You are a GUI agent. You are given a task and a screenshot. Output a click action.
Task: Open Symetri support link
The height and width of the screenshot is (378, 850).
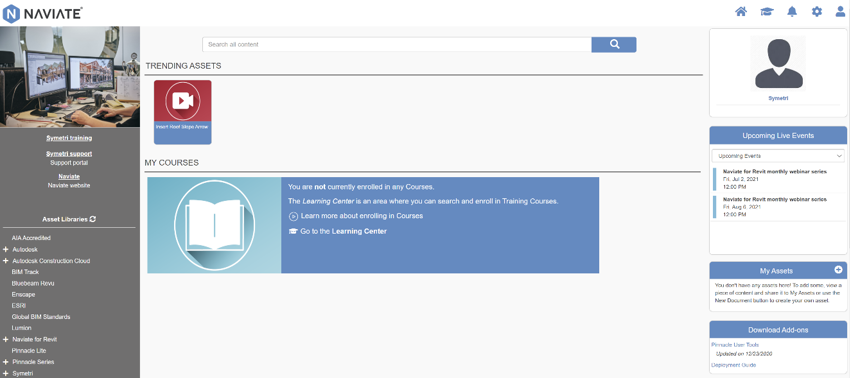[69, 154]
